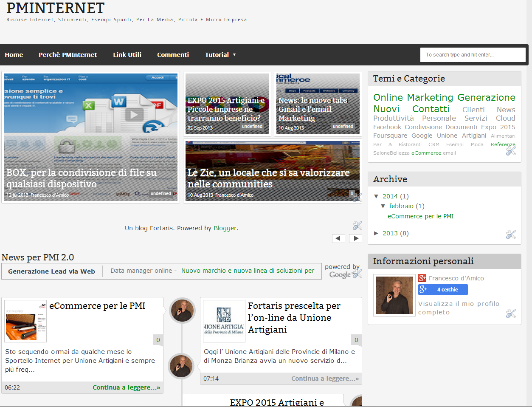Open the Fortaris prescelta post title

click(x=294, y=318)
